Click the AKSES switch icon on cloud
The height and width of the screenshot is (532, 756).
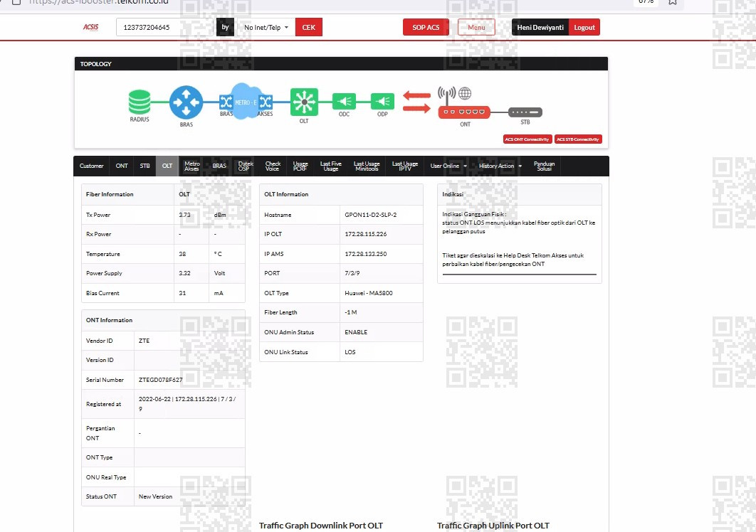click(266, 102)
